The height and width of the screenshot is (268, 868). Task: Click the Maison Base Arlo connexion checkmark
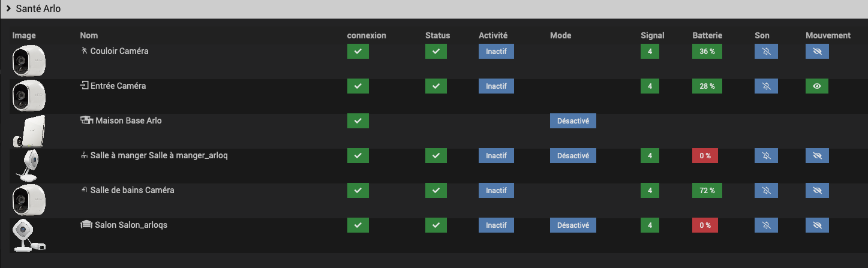point(358,121)
